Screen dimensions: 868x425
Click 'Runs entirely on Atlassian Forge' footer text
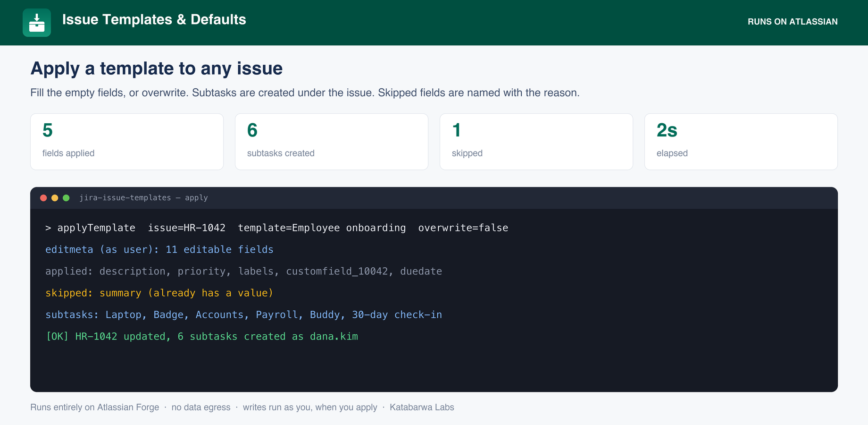(x=95, y=407)
